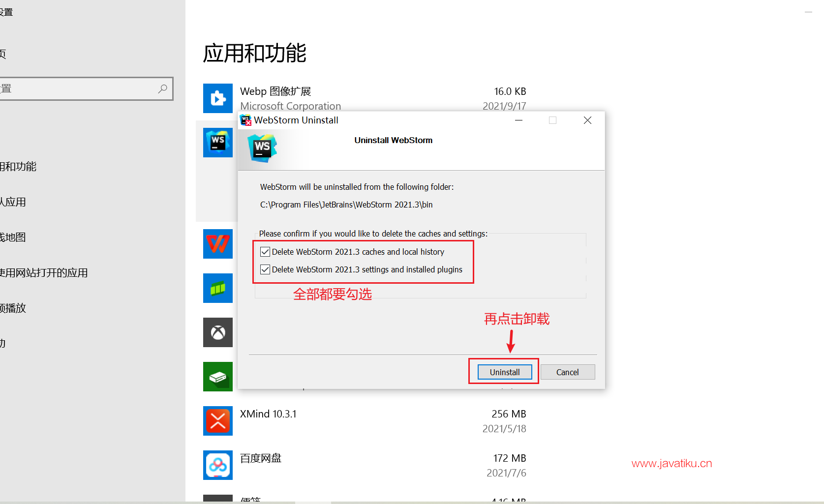The width and height of the screenshot is (824, 504).
Task: Click the 2021/5/18 install date for XMind
Action: [x=504, y=429]
